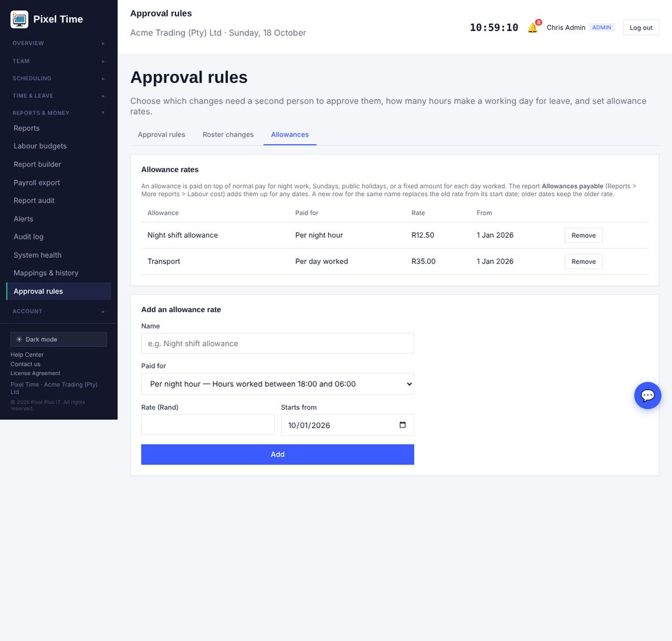Click the Per day worked cell
Viewport: 672px width, 641px height.
pos(321,261)
